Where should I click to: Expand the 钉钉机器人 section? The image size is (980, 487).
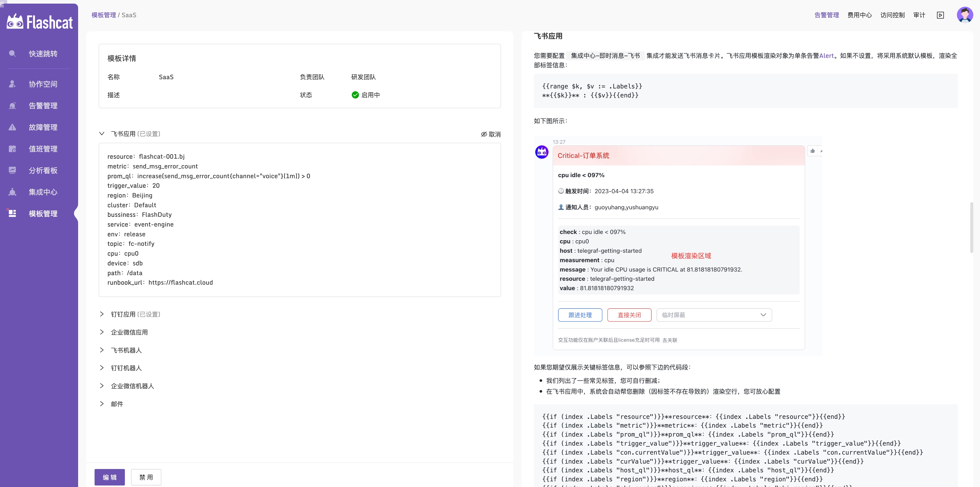point(126,368)
